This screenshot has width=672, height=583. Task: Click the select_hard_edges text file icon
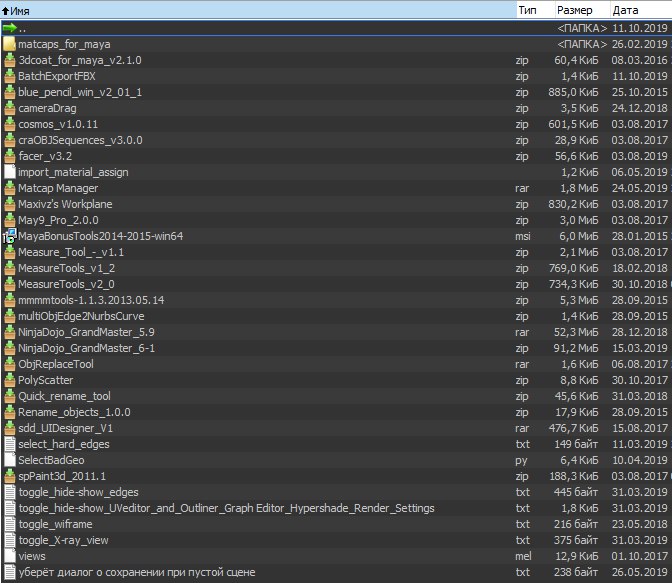[x=9, y=444]
